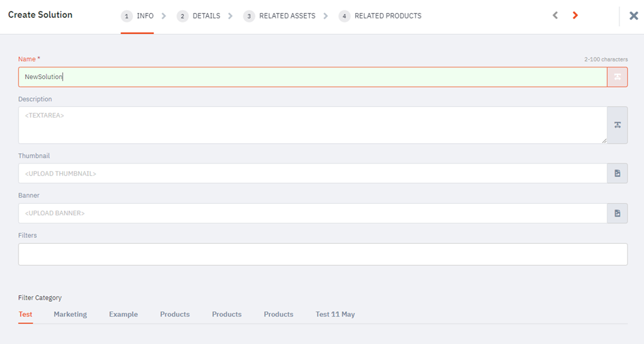Click the Upload Thumbnail field
644x344 pixels.
click(313, 173)
